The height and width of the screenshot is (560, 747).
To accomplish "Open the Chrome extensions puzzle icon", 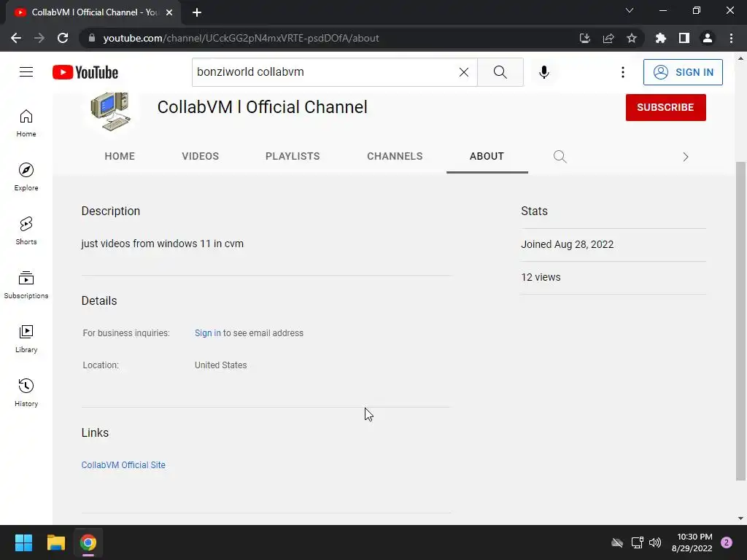I will 660,38.
